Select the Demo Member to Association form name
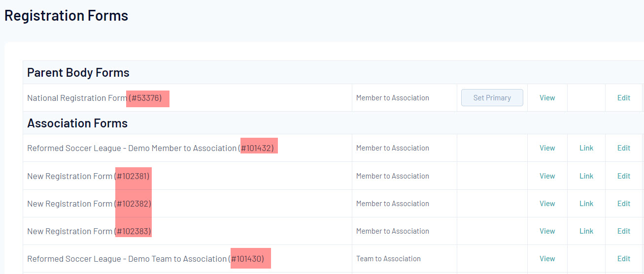644x274 pixels. 132,148
